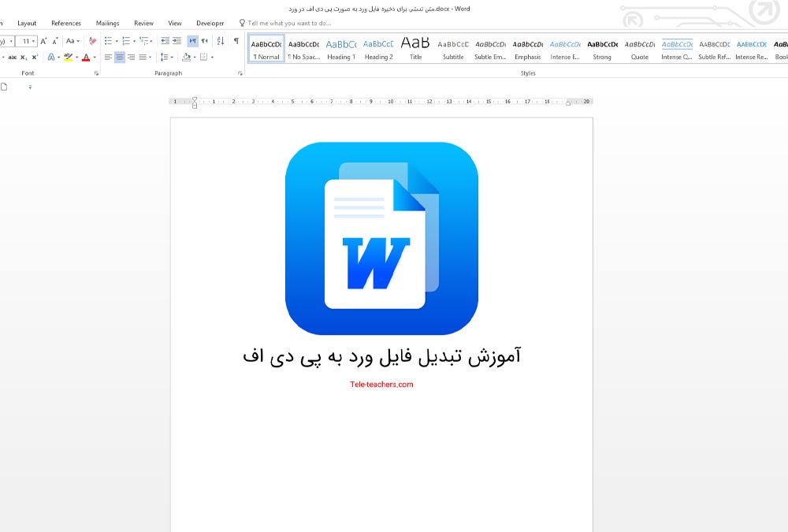Align text to the left
788x532 pixels.
pyautogui.click(x=108, y=58)
